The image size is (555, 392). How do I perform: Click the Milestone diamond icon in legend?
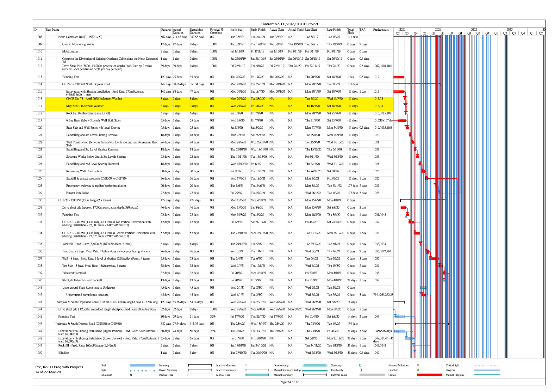131,375
